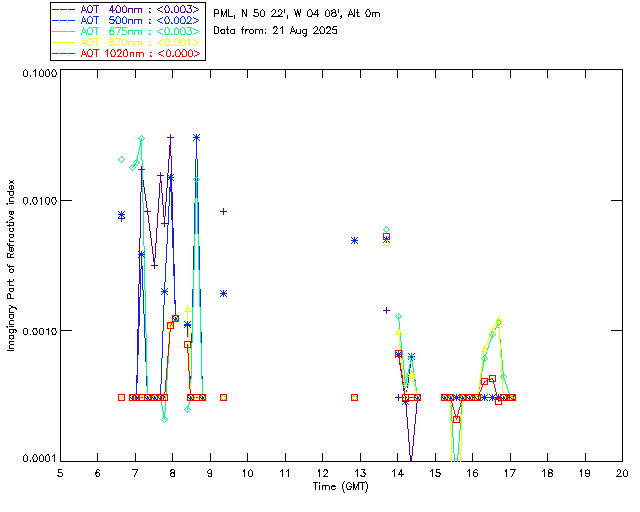Click x-axis tick label 15
This screenshot has width=640, height=512.
tap(435, 473)
